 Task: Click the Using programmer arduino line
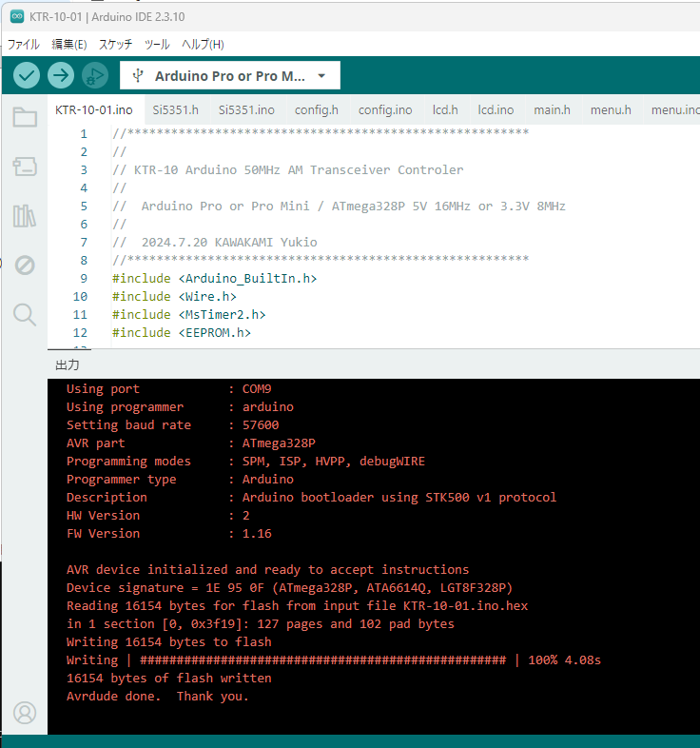(180, 407)
